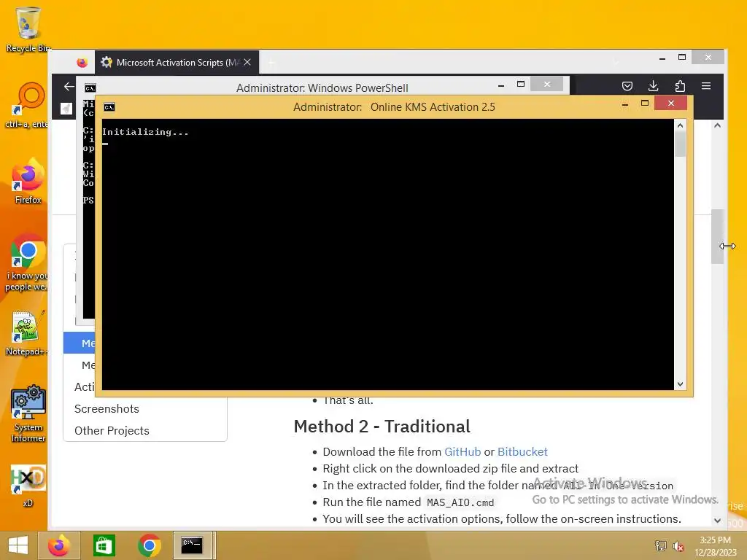
Task: Click the KMS console scrollbar down arrow
Action: 680,384
